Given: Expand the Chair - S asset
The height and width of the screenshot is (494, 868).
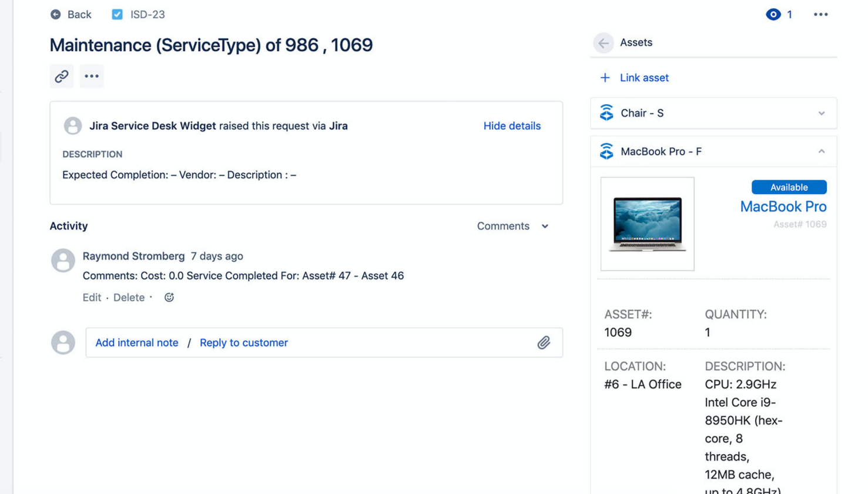Looking at the screenshot, I should pyautogui.click(x=821, y=114).
